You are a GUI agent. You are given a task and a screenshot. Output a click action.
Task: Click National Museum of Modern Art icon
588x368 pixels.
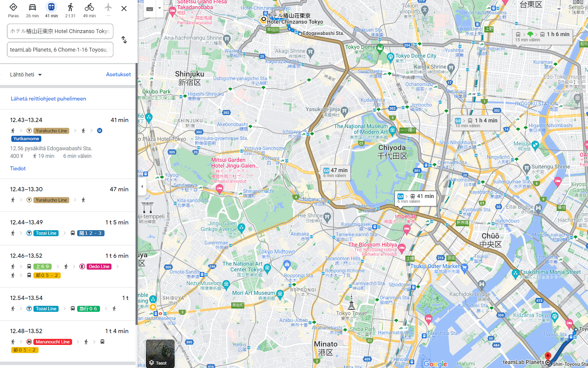tap(392, 130)
